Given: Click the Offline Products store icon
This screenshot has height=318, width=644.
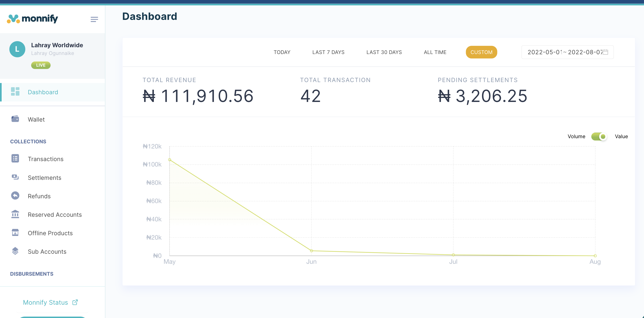Looking at the screenshot, I should pyautogui.click(x=15, y=233).
